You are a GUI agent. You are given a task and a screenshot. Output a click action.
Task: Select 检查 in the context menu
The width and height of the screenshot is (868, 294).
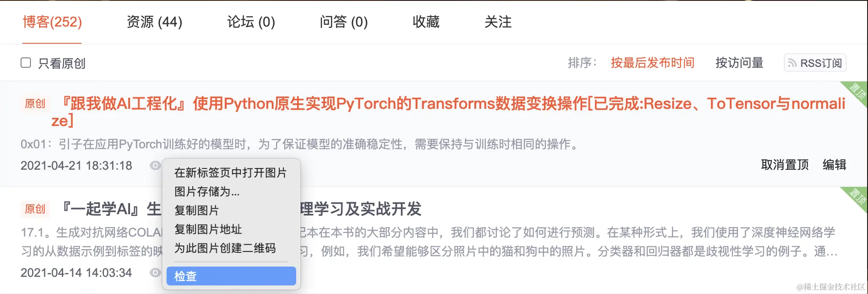click(x=231, y=276)
